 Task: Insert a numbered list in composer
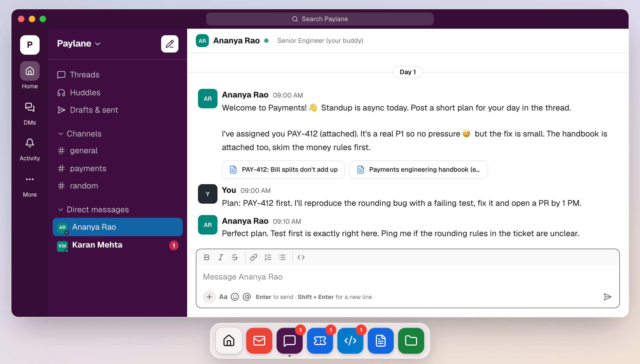pos(268,257)
